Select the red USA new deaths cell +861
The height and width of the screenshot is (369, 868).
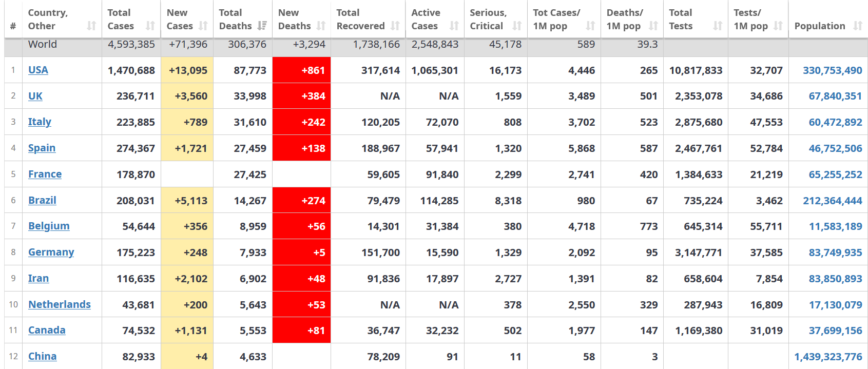click(x=301, y=70)
